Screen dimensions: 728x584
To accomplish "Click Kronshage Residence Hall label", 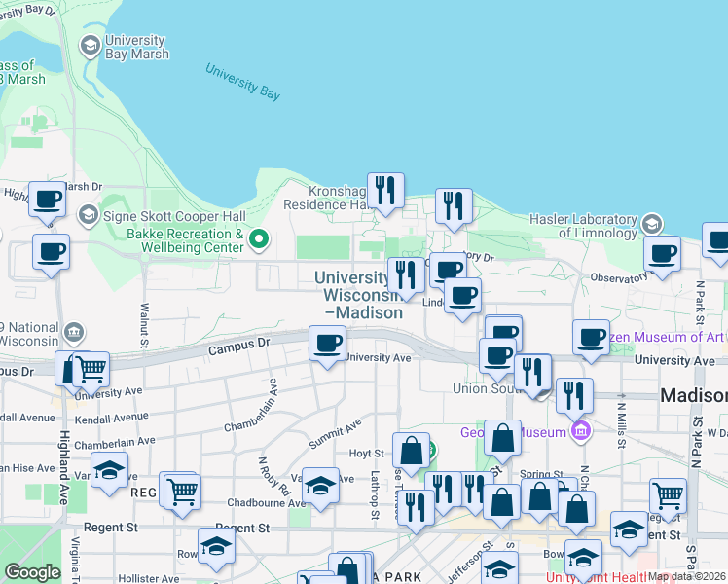I will click(x=325, y=198).
